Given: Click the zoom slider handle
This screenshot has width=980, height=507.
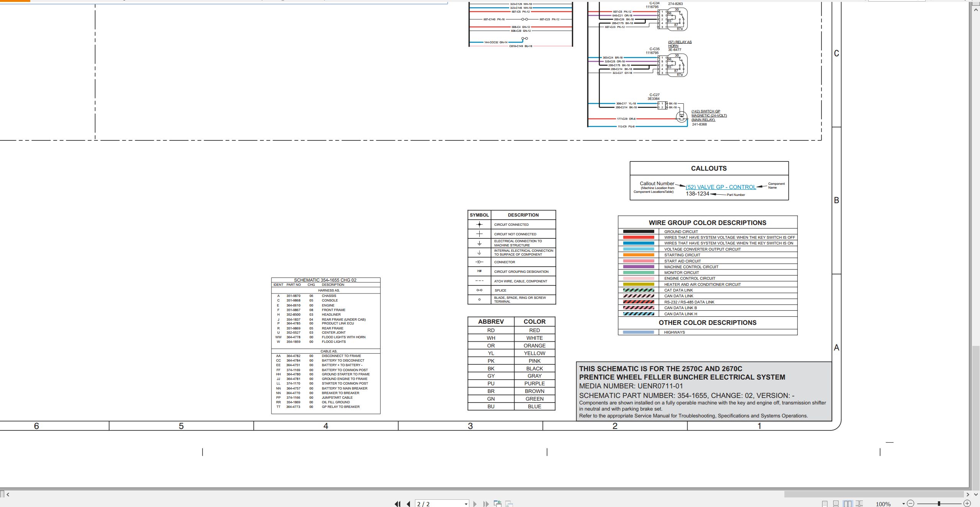Looking at the screenshot, I should click(x=939, y=504).
